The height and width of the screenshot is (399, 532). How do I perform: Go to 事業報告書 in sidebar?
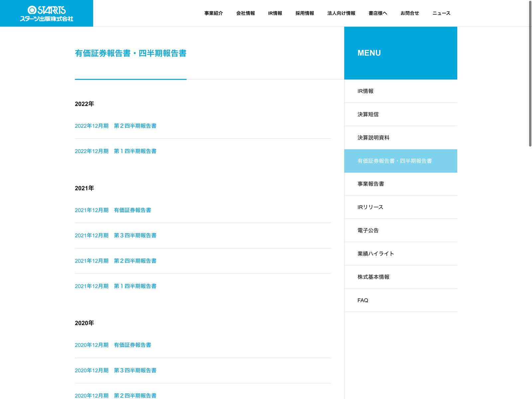370,184
